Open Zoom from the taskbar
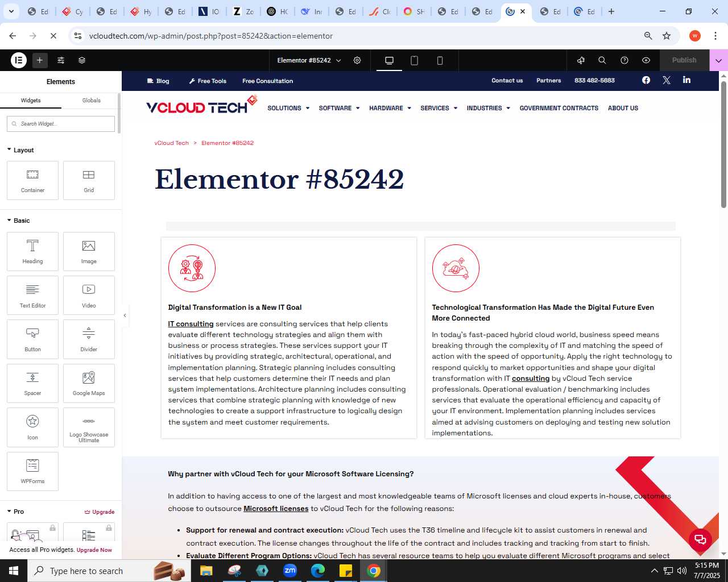 pos(290,571)
